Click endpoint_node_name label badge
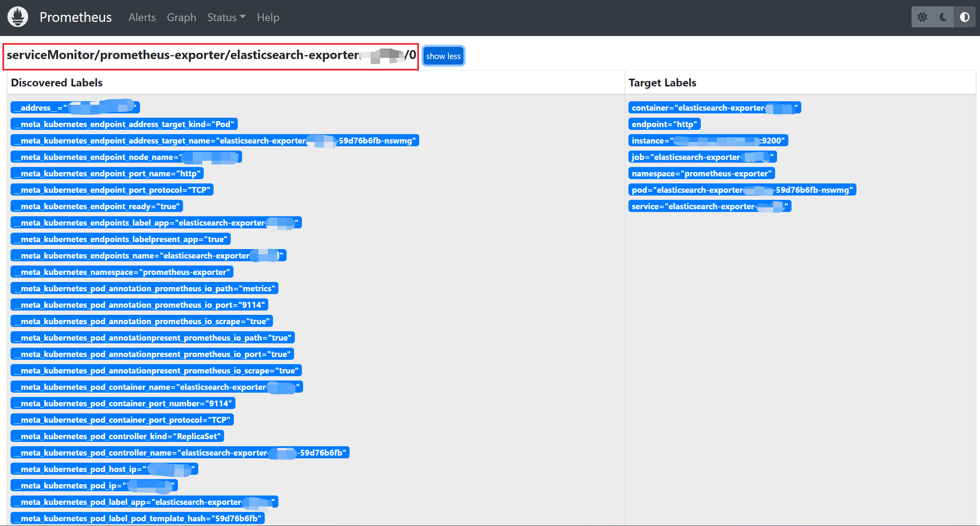Image resolution: width=980 pixels, height=526 pixels. 126,157
